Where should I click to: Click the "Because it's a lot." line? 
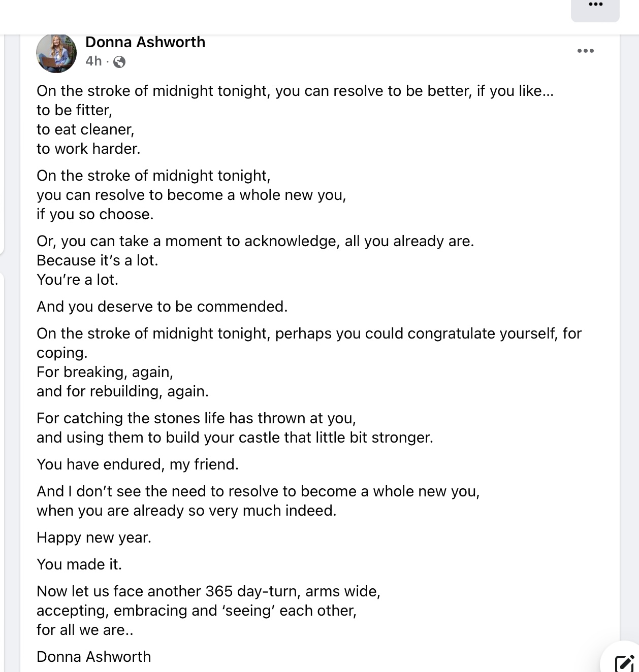(x=98, y=260)
